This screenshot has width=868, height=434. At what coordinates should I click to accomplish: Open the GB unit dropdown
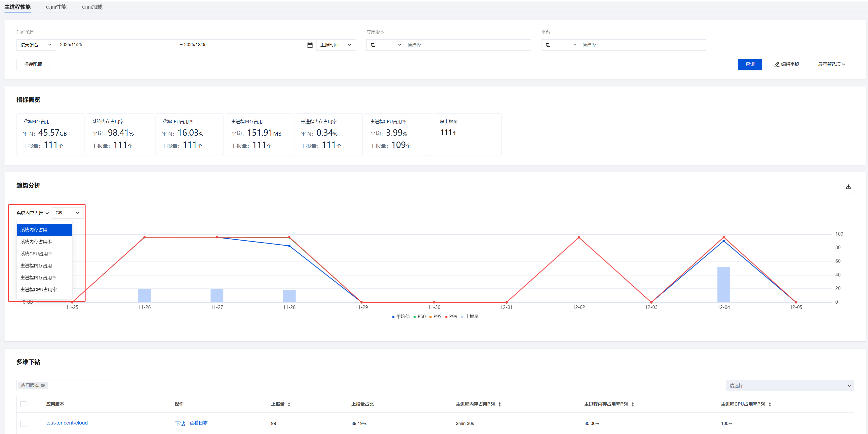[67, 213]
